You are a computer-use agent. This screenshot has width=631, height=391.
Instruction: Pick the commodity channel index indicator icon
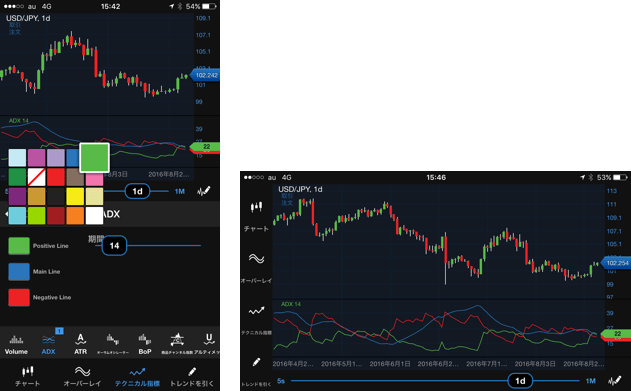pyautogui.click(x=177, y=344)
